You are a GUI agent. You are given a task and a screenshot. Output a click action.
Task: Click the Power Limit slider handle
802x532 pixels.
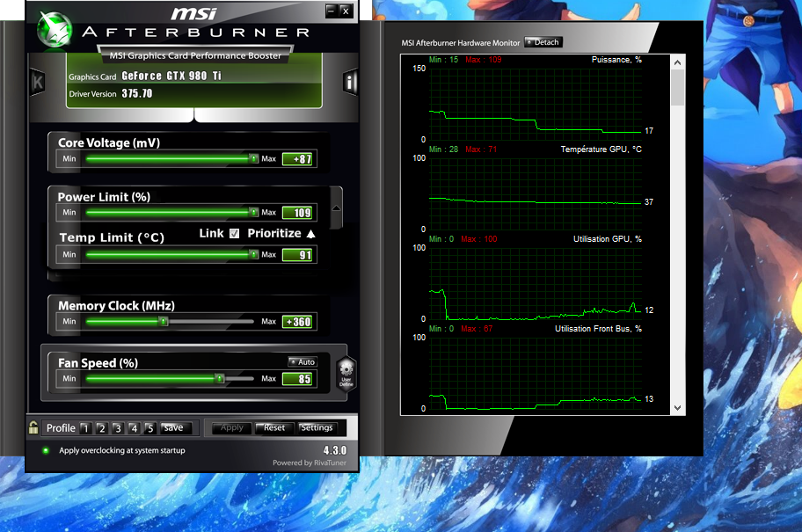(x=253, y=212)
